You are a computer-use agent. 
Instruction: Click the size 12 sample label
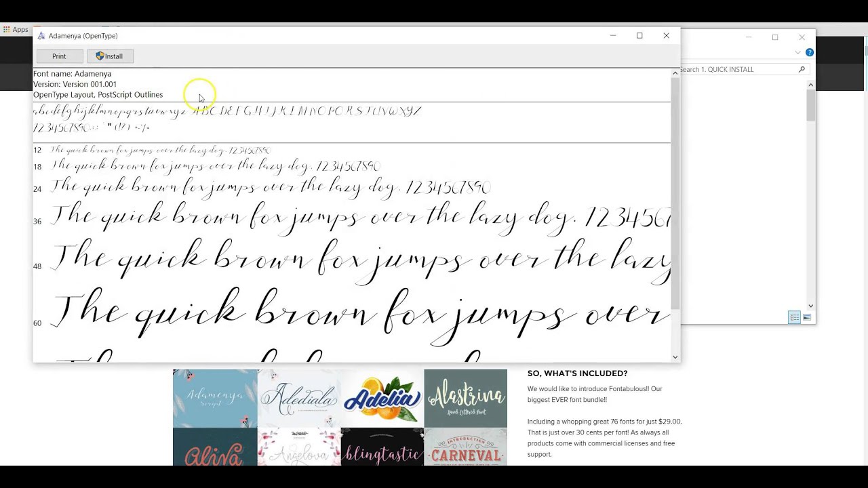pos(37,150)
